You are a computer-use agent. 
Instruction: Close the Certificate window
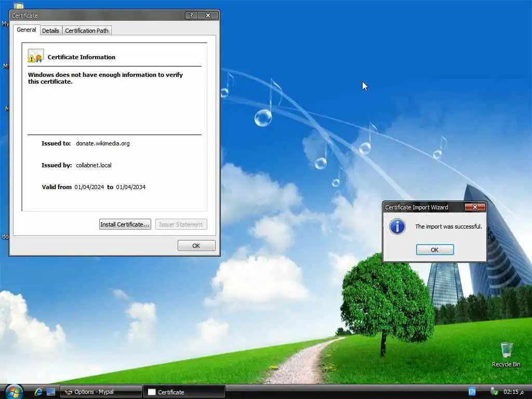pos(208,15)
